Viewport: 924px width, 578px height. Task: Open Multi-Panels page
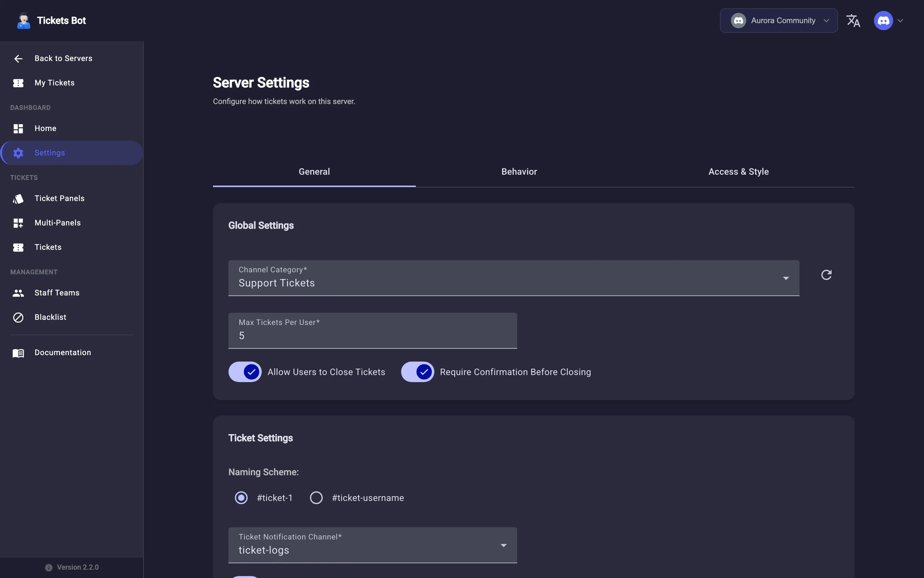[72, 223]
